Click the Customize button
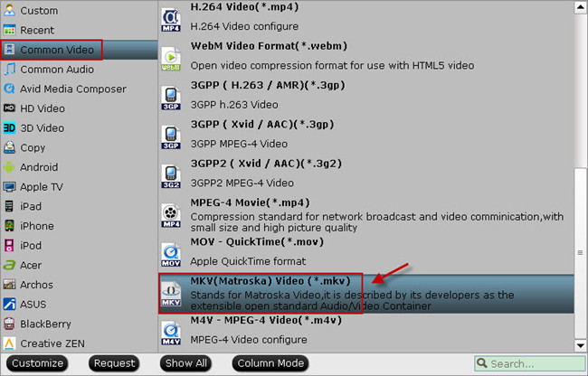588x376 pixels. (x=37, y=363)
